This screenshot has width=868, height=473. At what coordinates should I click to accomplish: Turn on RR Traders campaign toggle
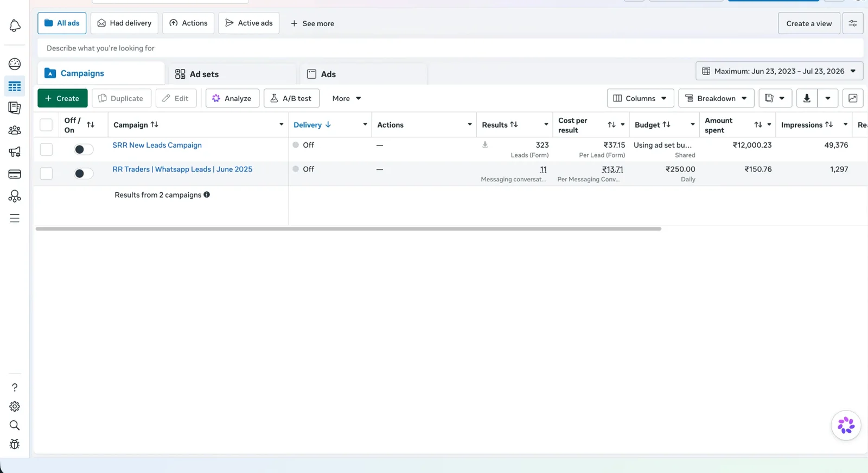84,173
